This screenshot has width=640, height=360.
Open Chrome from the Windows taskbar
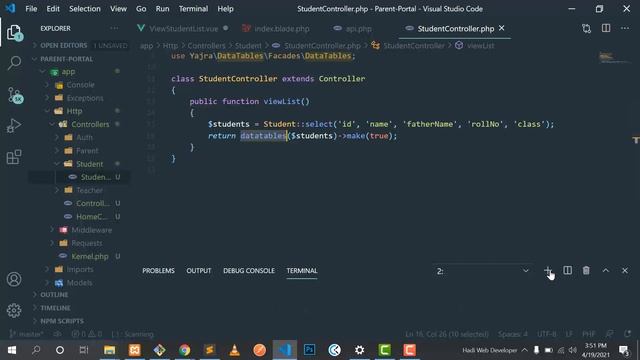pyautogui.click(x=184, y=350)
